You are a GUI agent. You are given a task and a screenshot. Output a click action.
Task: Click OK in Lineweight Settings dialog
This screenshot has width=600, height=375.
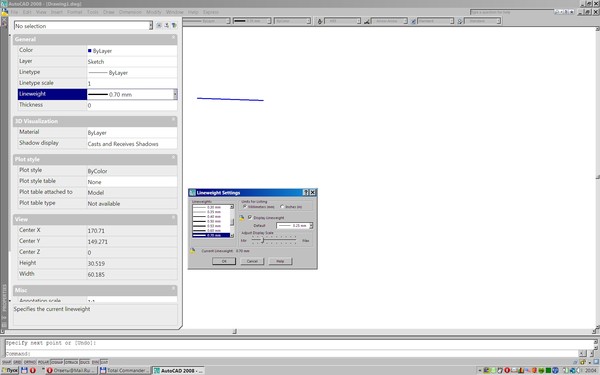pos(224,261)
